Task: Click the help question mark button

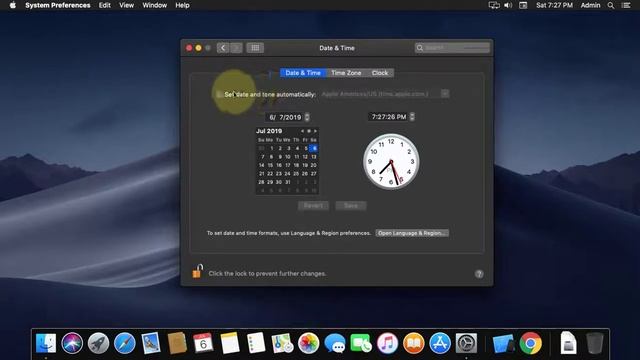Action: 479,274
